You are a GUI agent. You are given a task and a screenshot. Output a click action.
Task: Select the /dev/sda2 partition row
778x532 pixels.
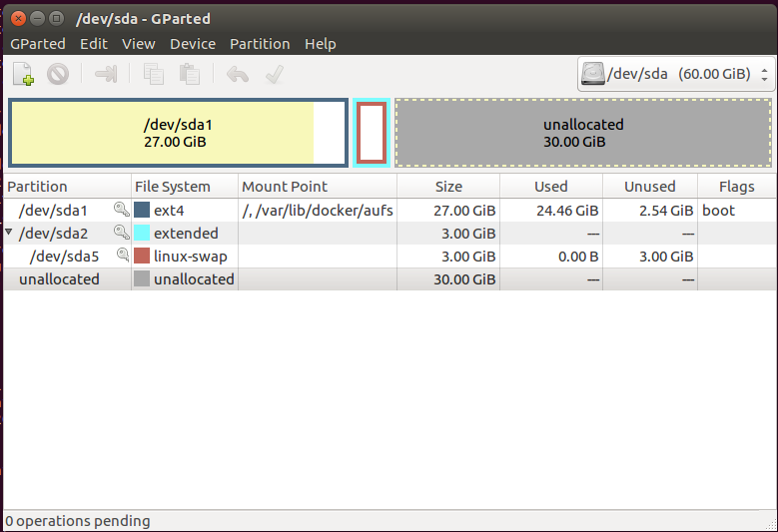[x=389, y=233]
